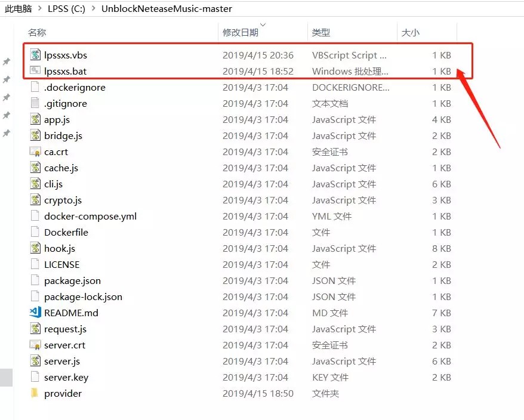Select the file name crypto.js
Viewport: 524px width, 420px height.
click(63, 200)
